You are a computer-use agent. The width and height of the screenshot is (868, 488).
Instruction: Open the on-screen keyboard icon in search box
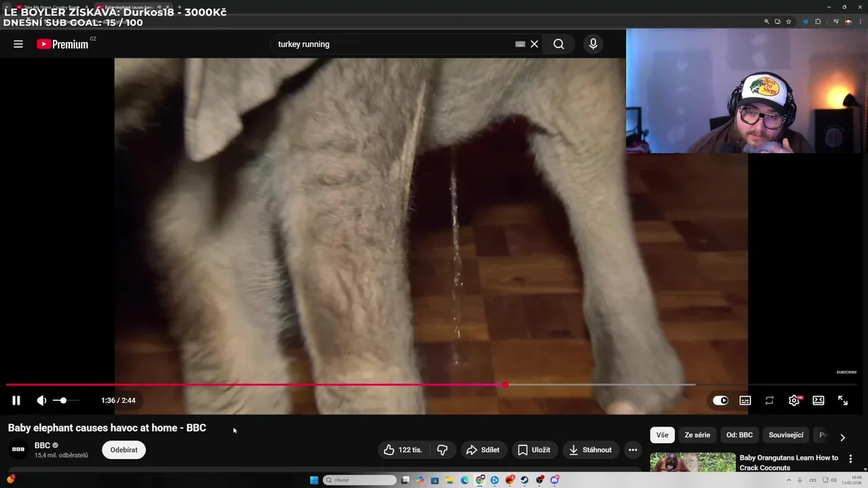coord(520,44)
